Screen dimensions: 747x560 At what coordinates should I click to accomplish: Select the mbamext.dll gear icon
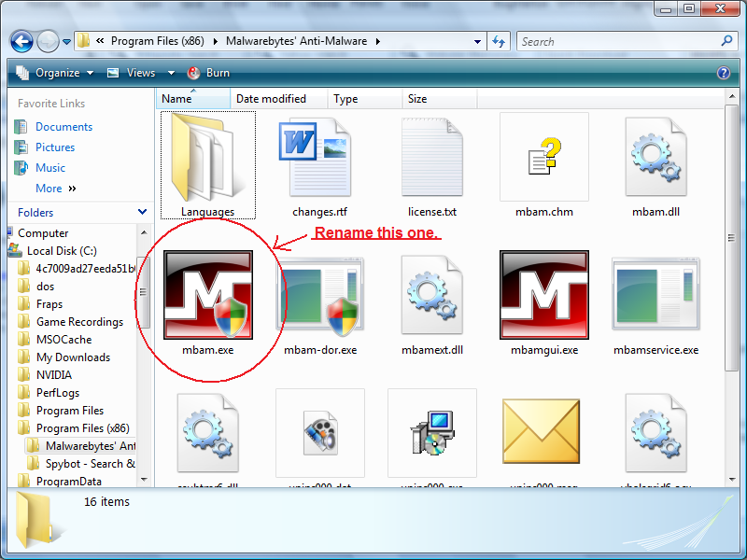[432, 295]
